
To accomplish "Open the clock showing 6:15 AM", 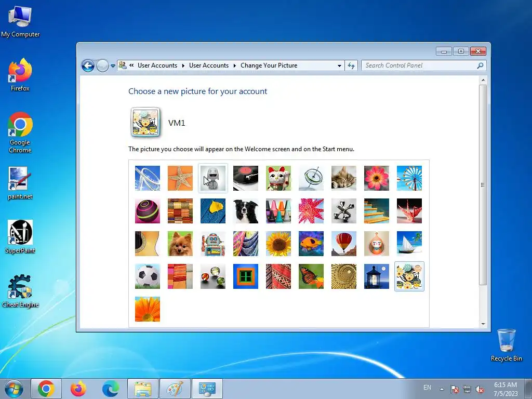I will [506, 389].
